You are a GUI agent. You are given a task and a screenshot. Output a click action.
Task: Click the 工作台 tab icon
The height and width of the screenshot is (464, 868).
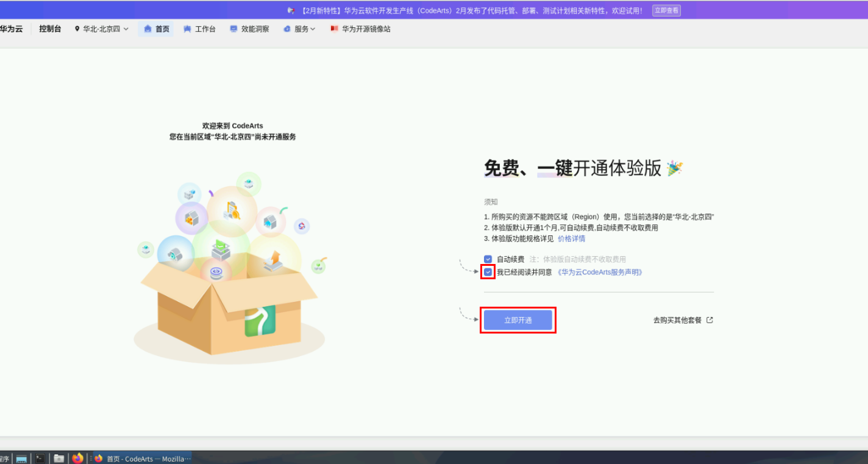tap(187, 29)
